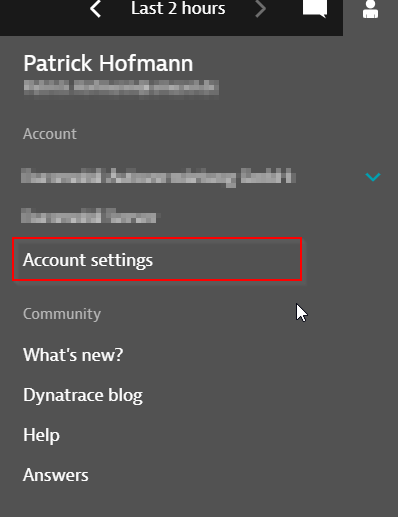Viewport: 398px width, 517px height.
Task: Visit the Dynatrace blog
Action: click(x=83, y=395)
